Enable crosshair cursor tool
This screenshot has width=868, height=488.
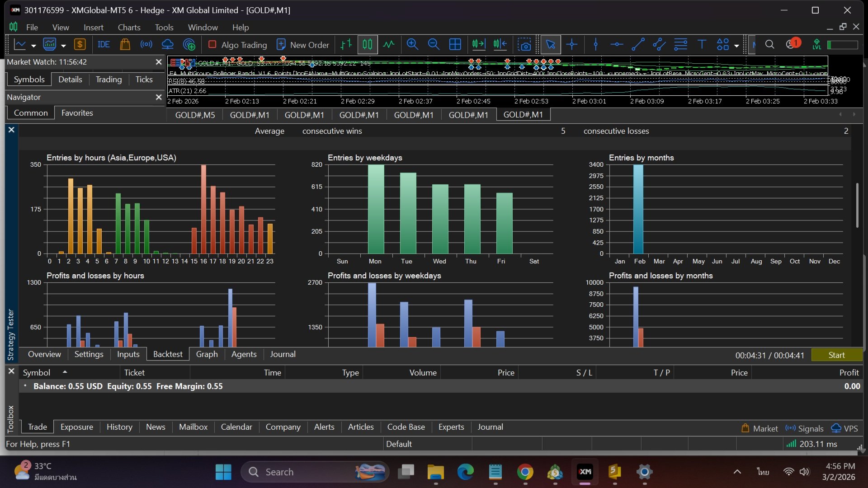click(572, 45)
